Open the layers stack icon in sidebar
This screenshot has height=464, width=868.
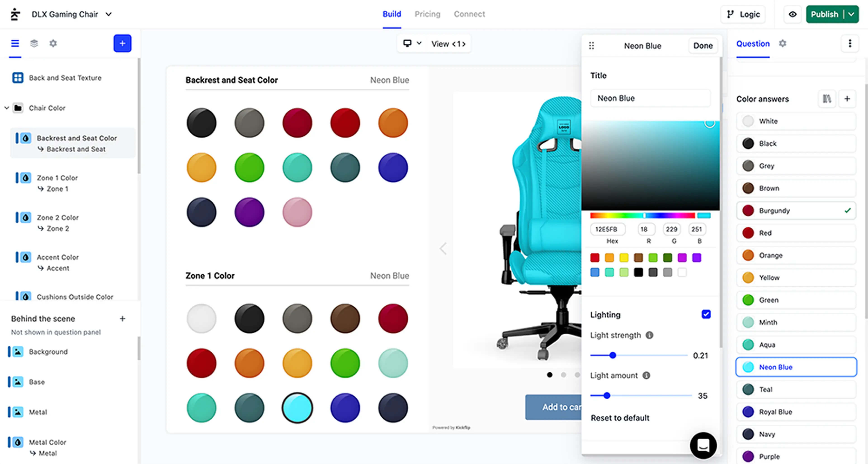(x=34, y=43)
